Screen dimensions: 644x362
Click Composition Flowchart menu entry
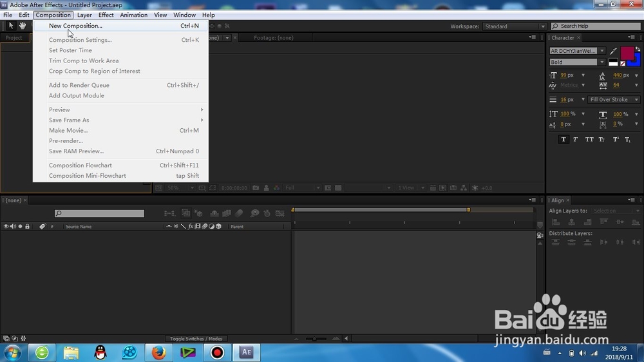(x=121, y=165)
